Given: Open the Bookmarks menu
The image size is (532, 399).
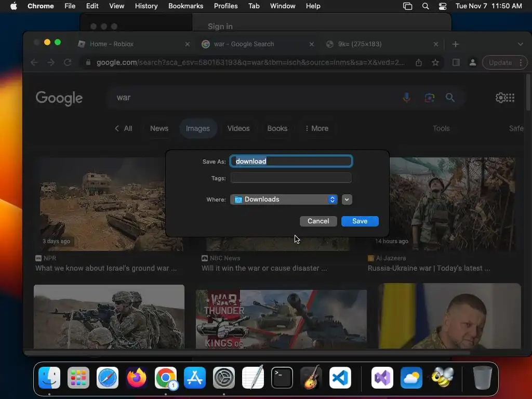Looking at the screenshot, I should coord(185,6).
